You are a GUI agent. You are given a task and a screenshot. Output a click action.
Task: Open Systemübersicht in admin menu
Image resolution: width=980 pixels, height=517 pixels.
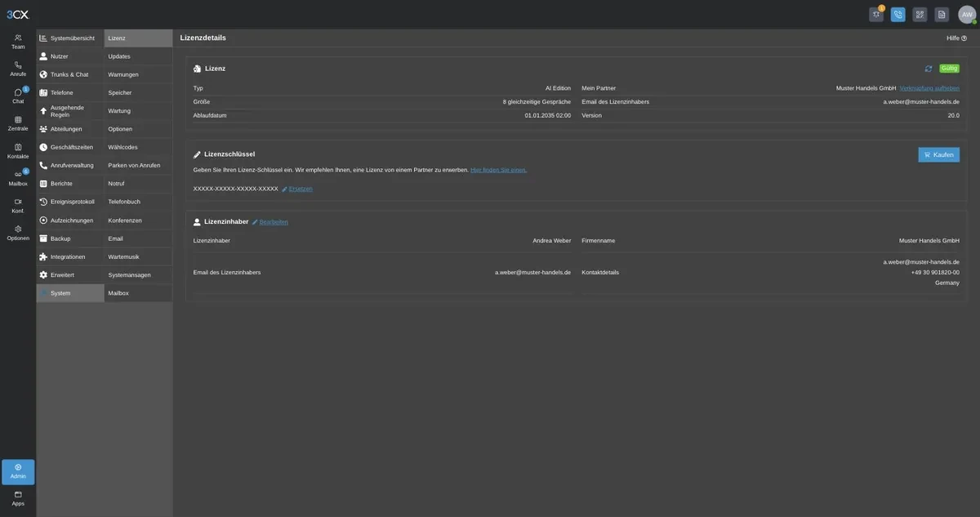[x=70, y=38]
